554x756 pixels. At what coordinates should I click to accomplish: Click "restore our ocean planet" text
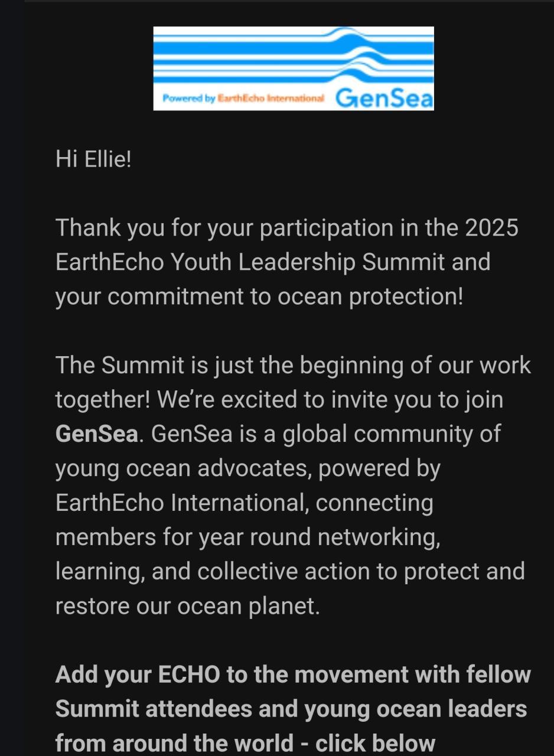point(187,606)
